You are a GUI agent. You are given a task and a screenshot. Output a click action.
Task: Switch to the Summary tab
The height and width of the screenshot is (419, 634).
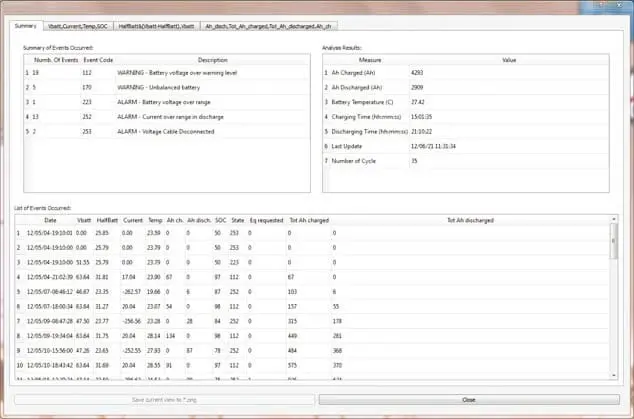click(x=26, y=26)
